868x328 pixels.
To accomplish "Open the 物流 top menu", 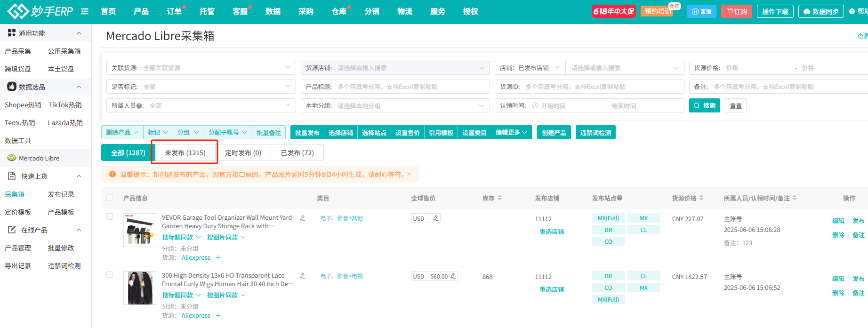I will point(405,11).
